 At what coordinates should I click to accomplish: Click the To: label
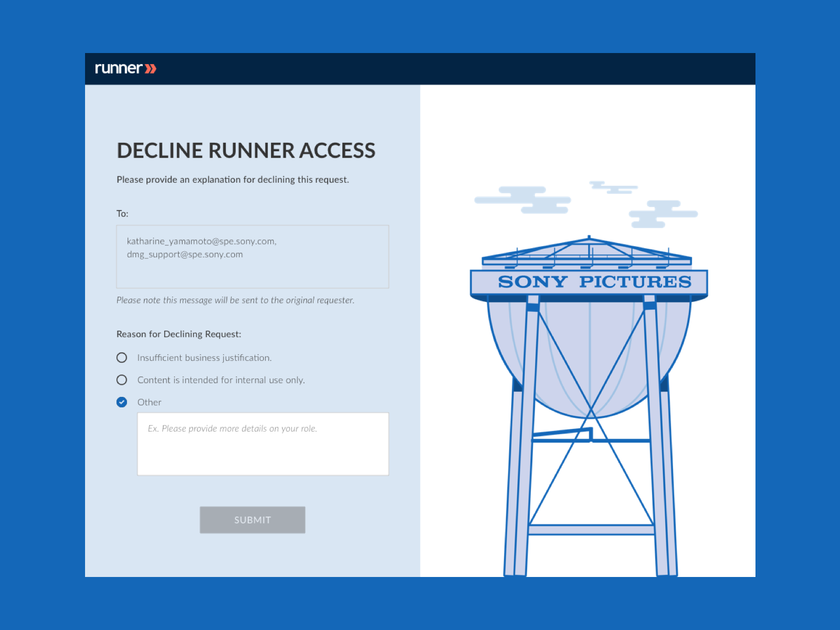(x=122, y=214)
